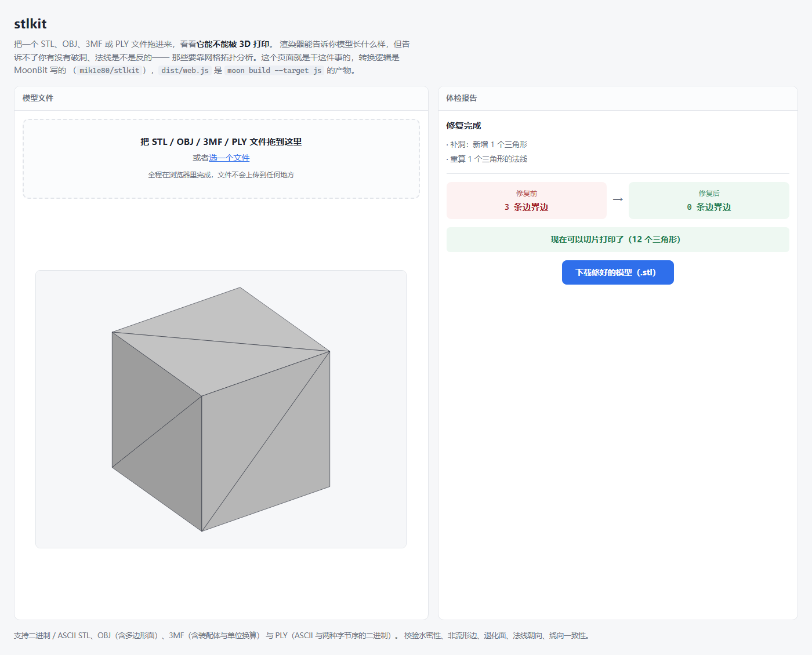Click the bold text 它能不能被 3D 打印

[233, 44]
